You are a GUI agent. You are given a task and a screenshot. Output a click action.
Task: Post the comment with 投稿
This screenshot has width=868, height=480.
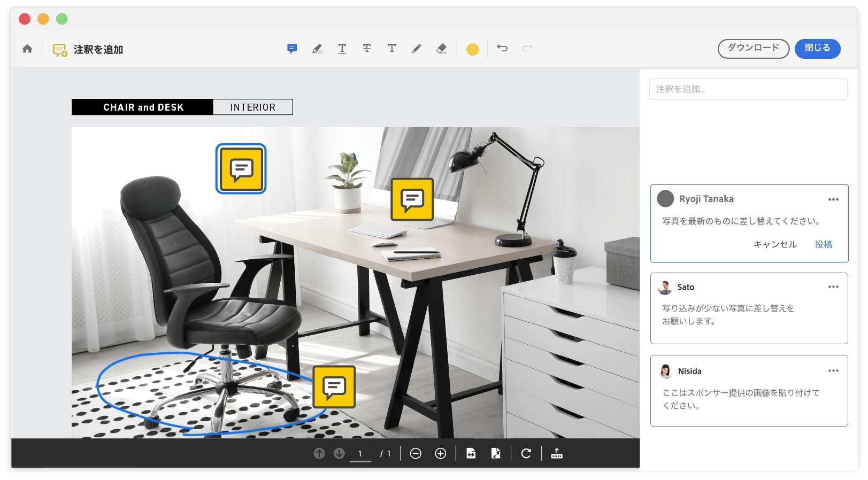(x=824, y=244)
